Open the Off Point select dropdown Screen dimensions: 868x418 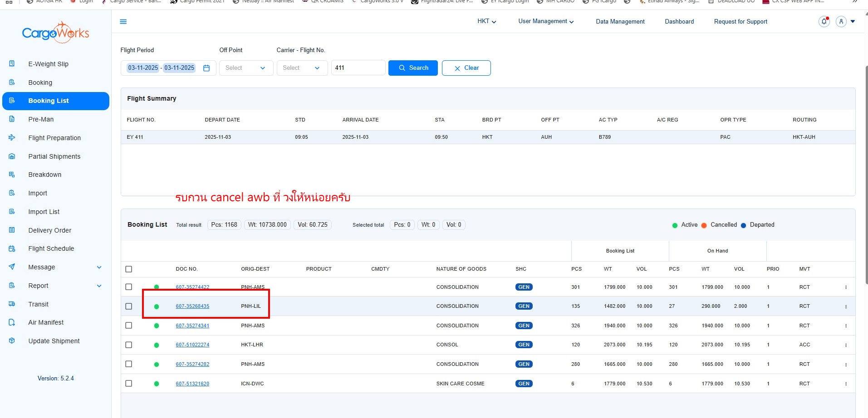(245, 68)
